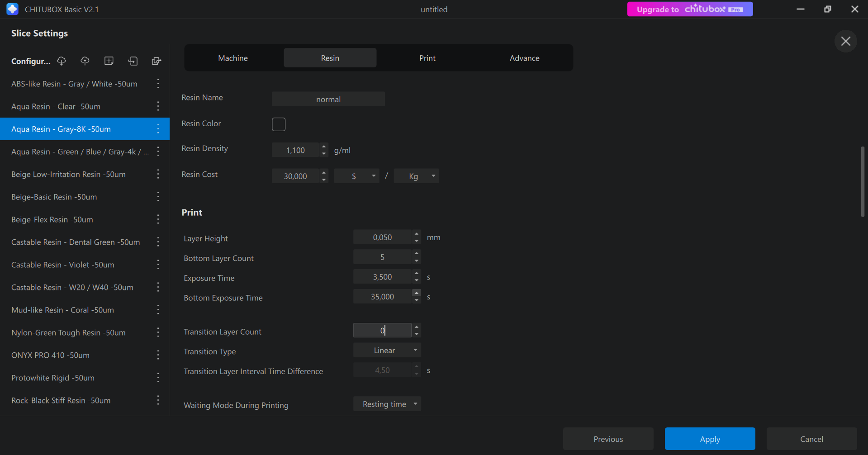Open options for Protowhite Rigid profile
Viewport: 868px width, 455px height.
(158, 378)
